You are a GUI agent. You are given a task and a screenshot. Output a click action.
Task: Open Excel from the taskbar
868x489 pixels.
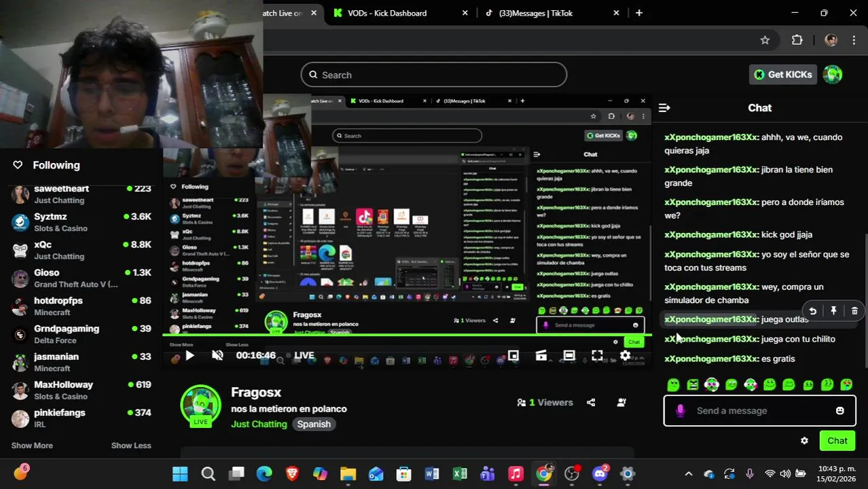(x=460, y=473)
